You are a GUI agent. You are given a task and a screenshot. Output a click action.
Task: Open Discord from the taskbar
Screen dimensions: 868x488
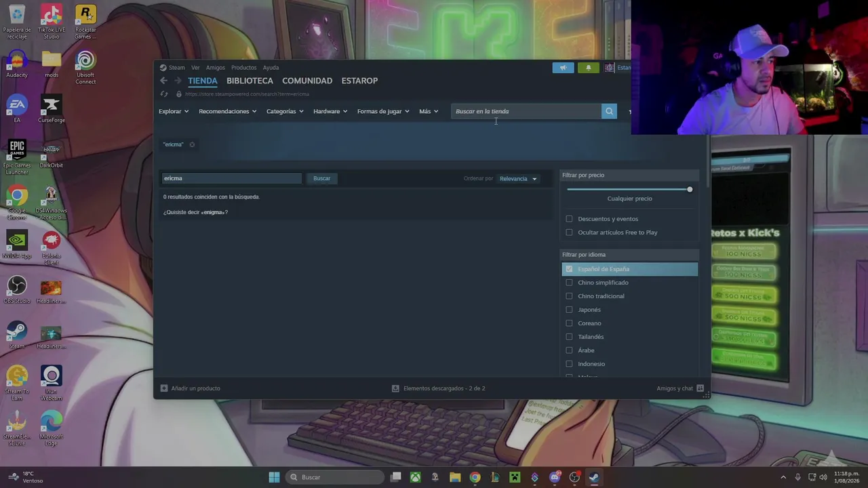coord(555,477)
